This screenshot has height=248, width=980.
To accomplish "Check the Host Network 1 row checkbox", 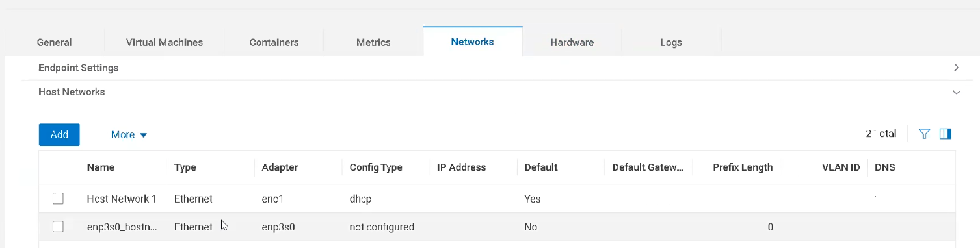I will pyautogui.click(x=58, y=199).
